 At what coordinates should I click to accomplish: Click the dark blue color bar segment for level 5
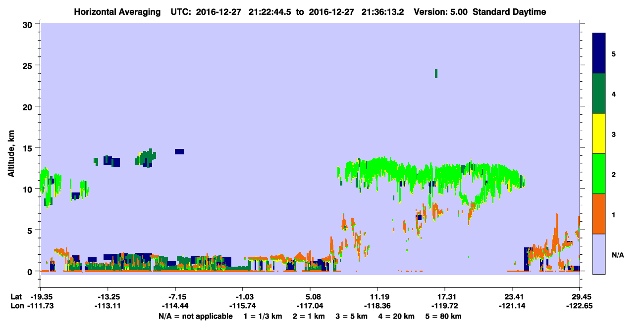[599, 53]
